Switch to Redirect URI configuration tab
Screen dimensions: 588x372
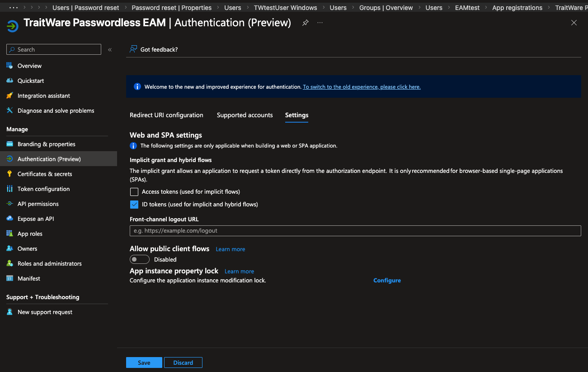[166, 115]
